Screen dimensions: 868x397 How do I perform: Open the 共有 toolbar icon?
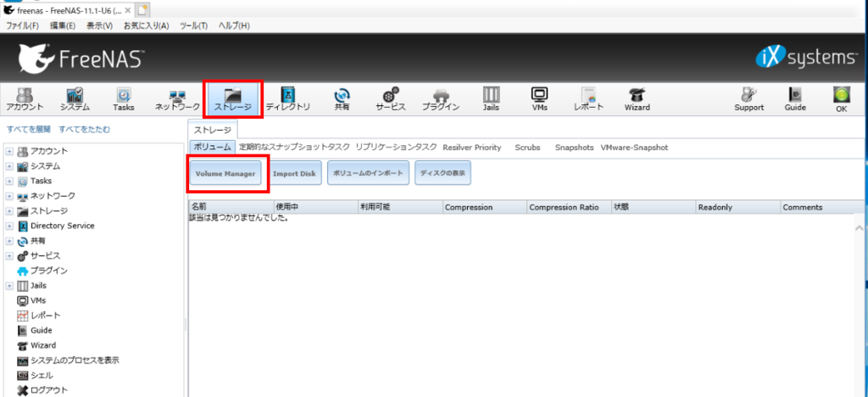342,100
